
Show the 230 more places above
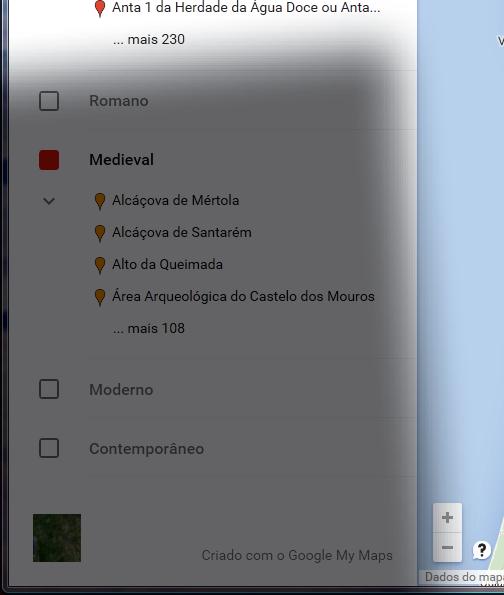pyautogui.click(x=149, y=39)
